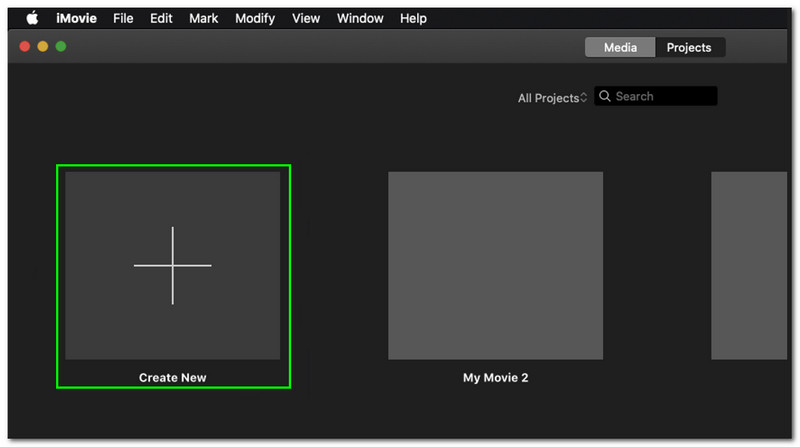
Task: Open the Help menu
Action: pyautogui.click(x=413, y=18)
